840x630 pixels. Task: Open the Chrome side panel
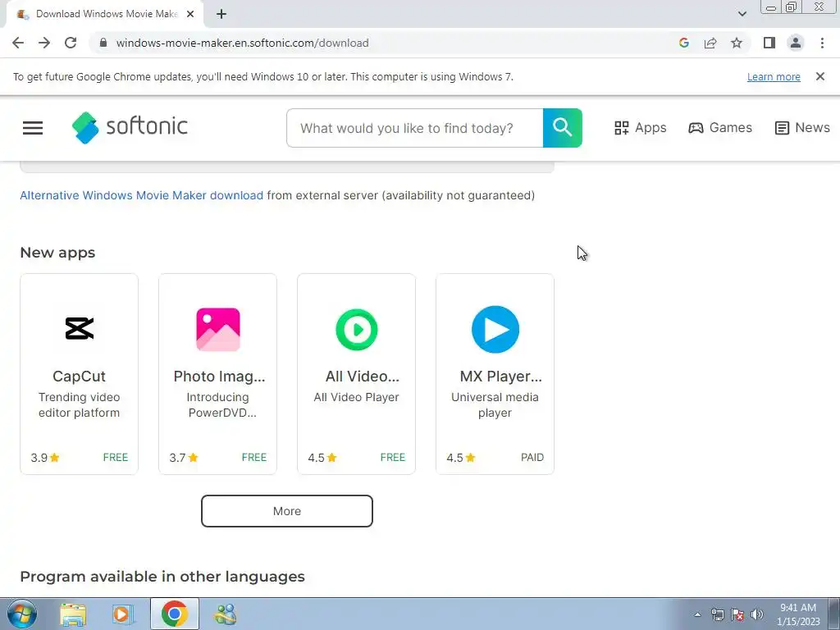(x=769, y=43)
